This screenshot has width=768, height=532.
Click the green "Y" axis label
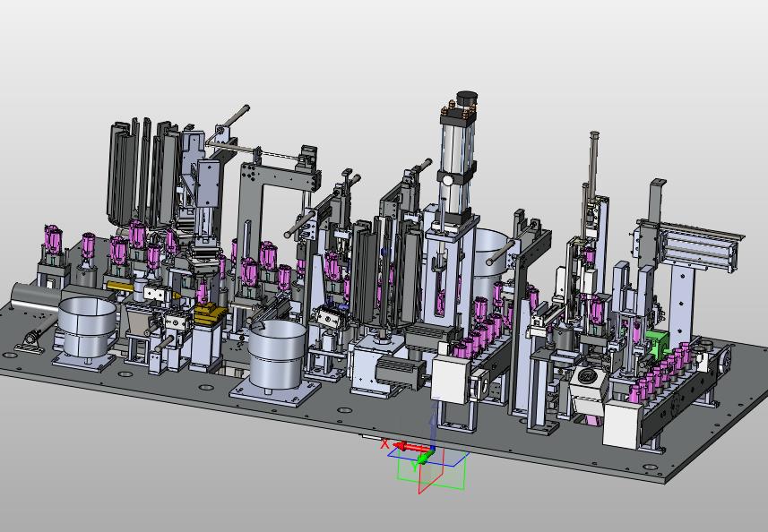(414, 467)
